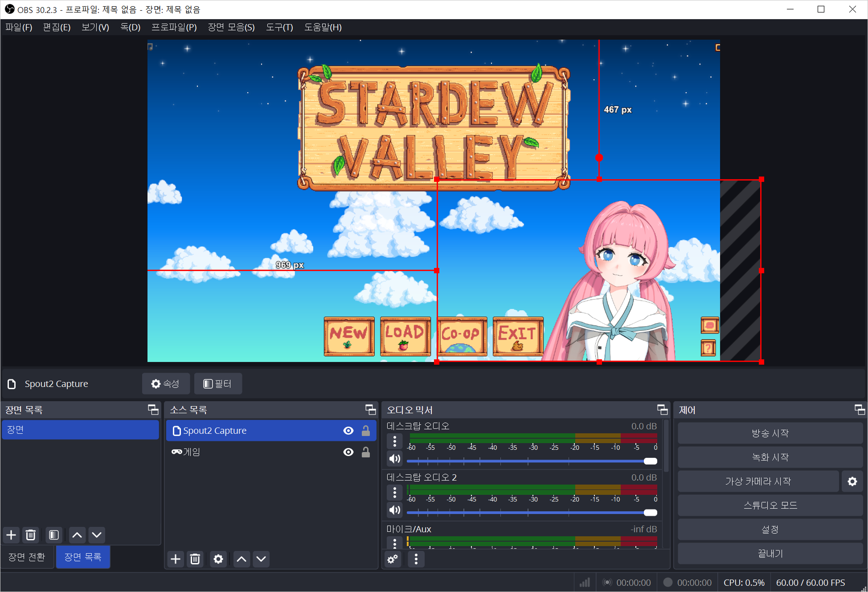Pop out the 오디오 믹서 dock
This screenshot has height=592, width=868.
coord(662,410)
